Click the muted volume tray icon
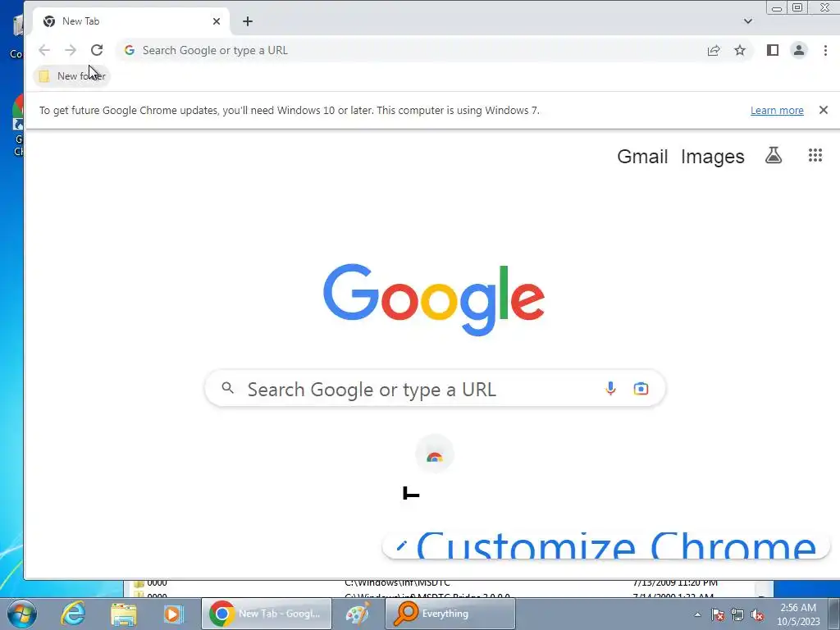 (757, 614)
